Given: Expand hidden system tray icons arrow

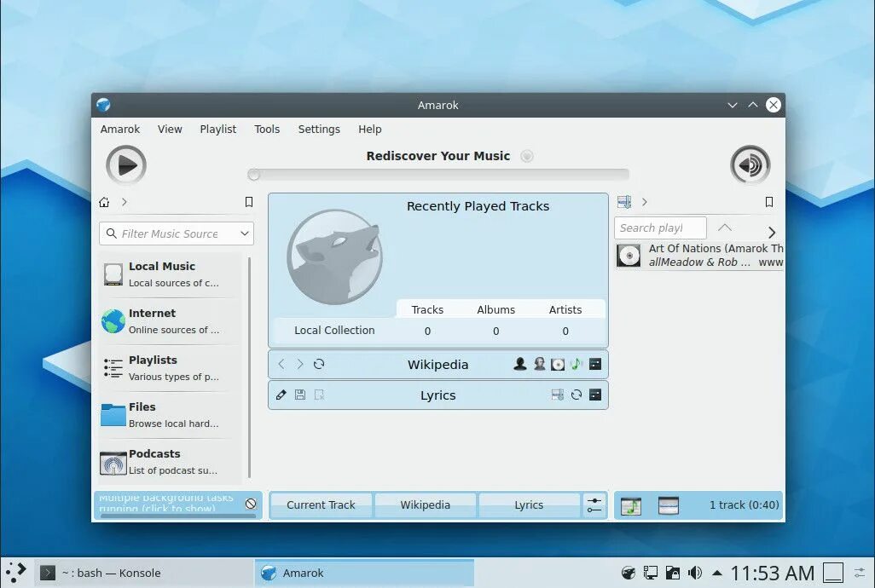Looking at the screenshot, I should coord(717,573).
